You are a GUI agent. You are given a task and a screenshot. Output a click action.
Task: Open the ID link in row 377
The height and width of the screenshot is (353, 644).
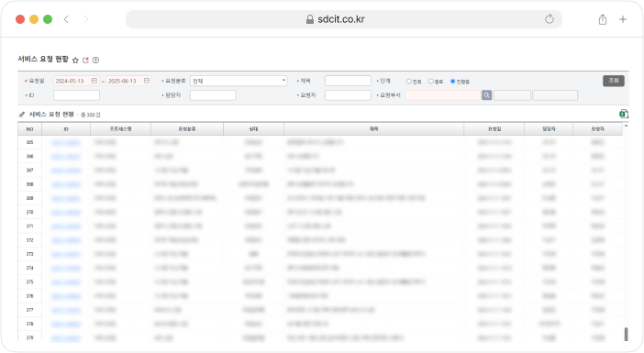pyautogui.click(x=66, y=310)
